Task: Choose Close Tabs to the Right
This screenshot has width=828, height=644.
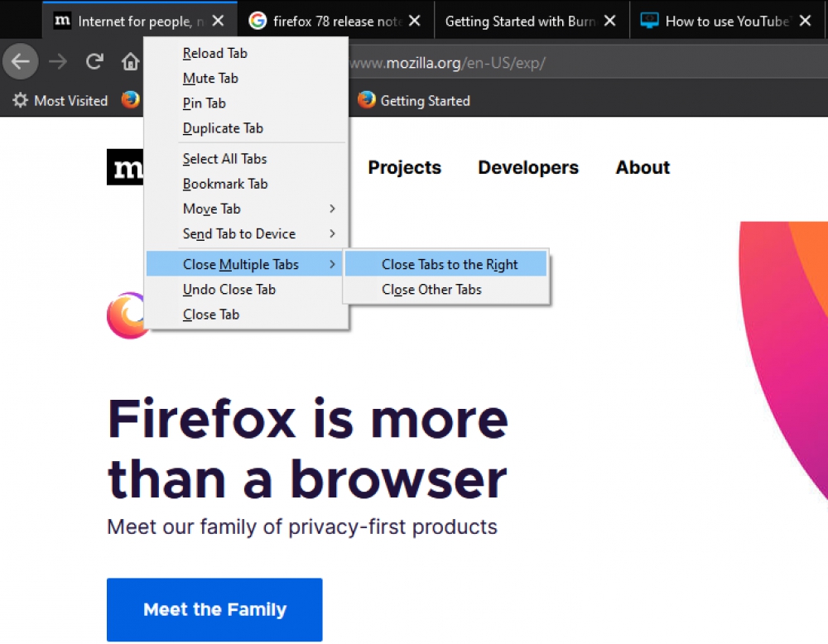Action: point(445,264)
